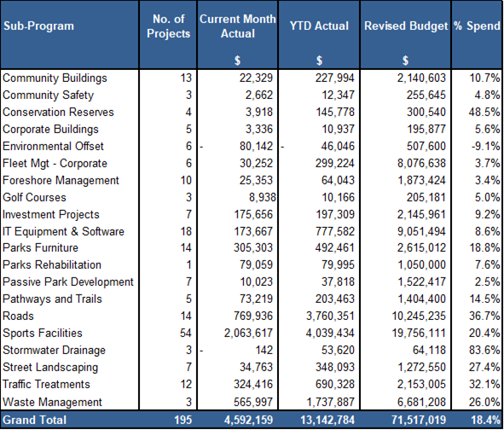Click the Grand Total 18.4% cell

(x=486, y=421)
